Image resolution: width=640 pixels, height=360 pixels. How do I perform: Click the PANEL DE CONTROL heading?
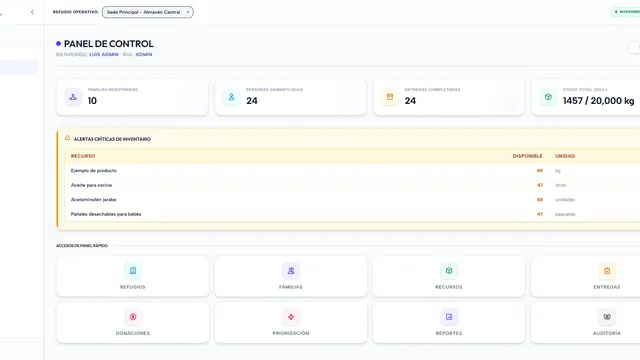click(x=109, y=44)
